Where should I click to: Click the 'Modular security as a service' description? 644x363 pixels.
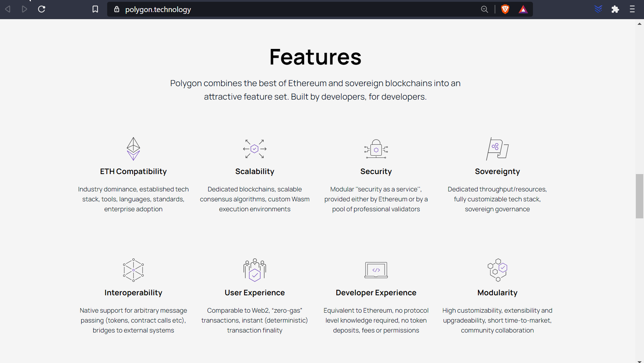coord(376,199)
